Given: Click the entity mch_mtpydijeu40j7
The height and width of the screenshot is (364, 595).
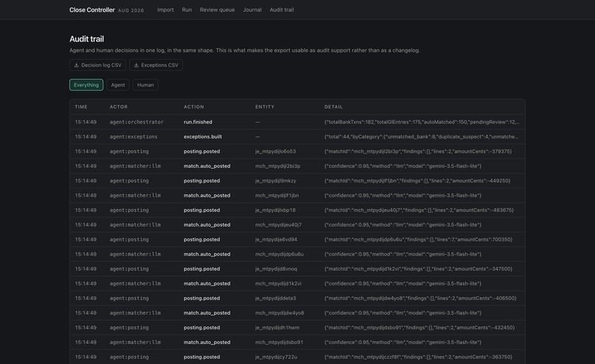Looking at the screenshot, I should 278,225.
